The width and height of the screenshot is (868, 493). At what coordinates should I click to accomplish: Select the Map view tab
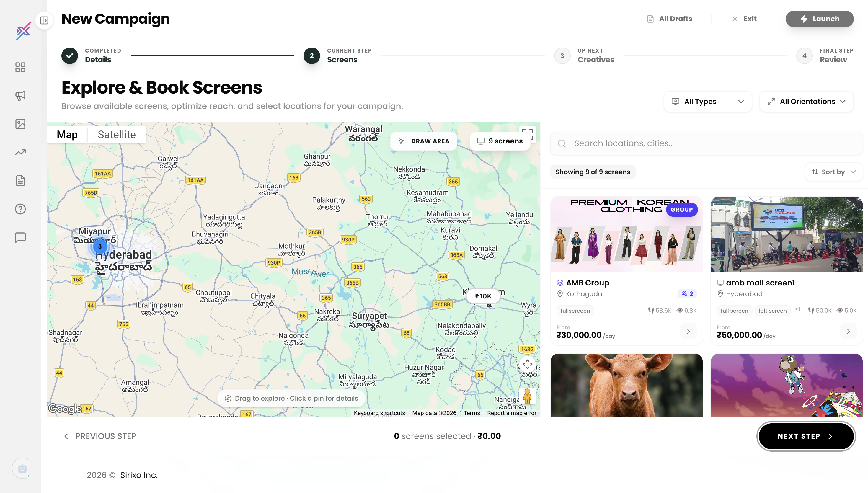point(67,134)
